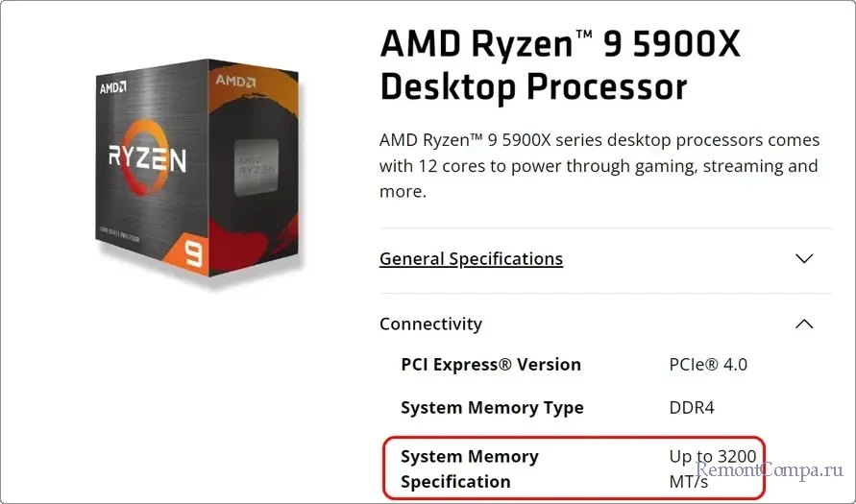The image size is (856, 504).
Task: Click the RYZEN wordmark on the box
Action: click(x=146, y=157)
